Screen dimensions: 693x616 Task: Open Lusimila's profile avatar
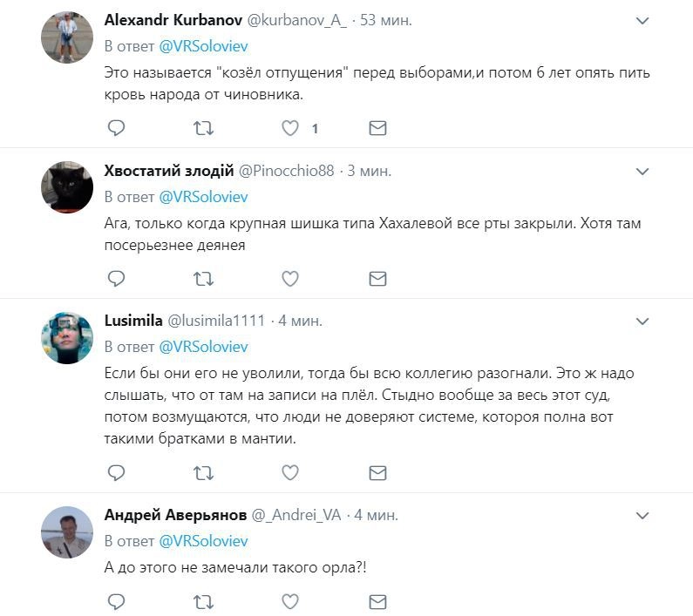(x=67, y=338)
